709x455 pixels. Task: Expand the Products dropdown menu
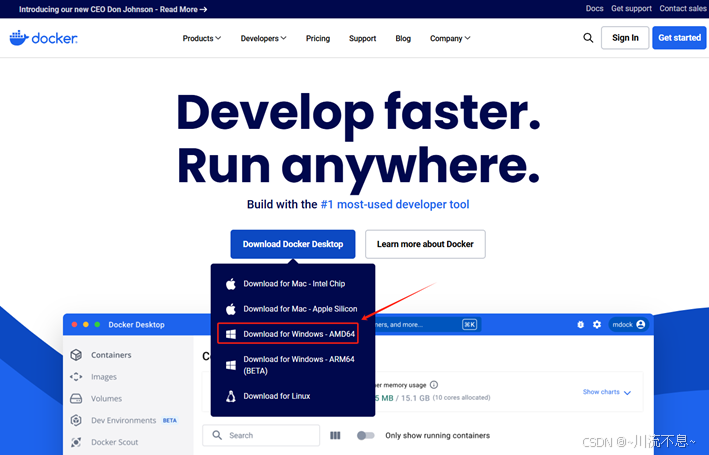click(x=202, y=38)
